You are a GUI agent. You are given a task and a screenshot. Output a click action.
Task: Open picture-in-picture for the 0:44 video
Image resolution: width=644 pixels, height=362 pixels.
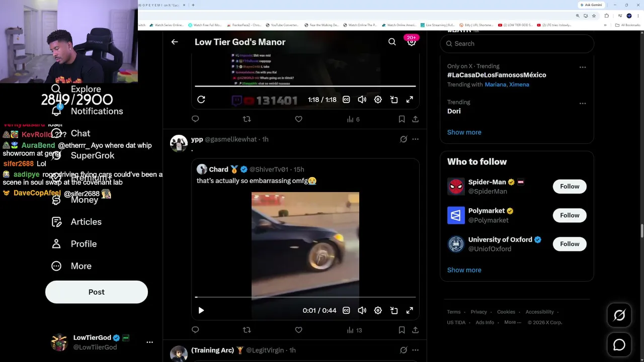(394, 311)
